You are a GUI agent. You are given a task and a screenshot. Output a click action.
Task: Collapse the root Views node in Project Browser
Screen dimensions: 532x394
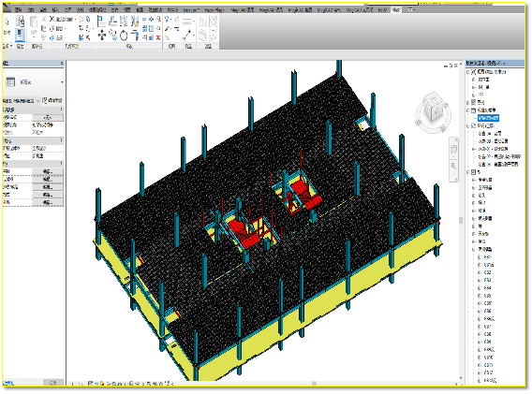[x=468, y=72]
